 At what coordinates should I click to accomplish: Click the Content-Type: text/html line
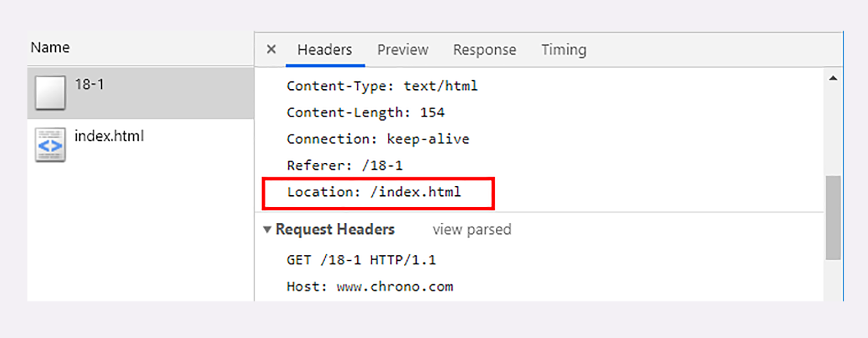pyautogui.click(x=382, y=86)
